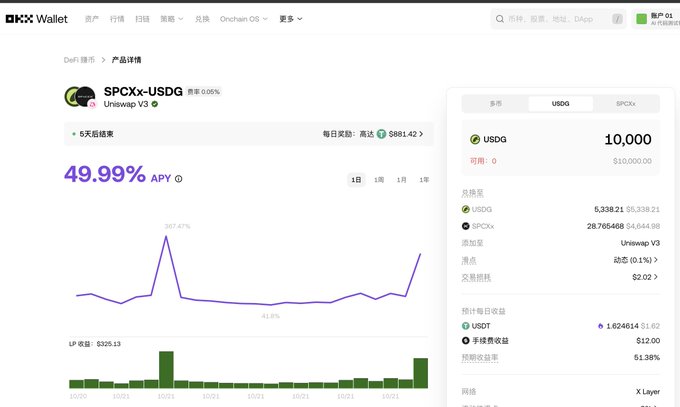This screenshot has width=680, height=407.
Task: Click the SPCXx-USDG pair token icon
Action: tap(80, 97)
